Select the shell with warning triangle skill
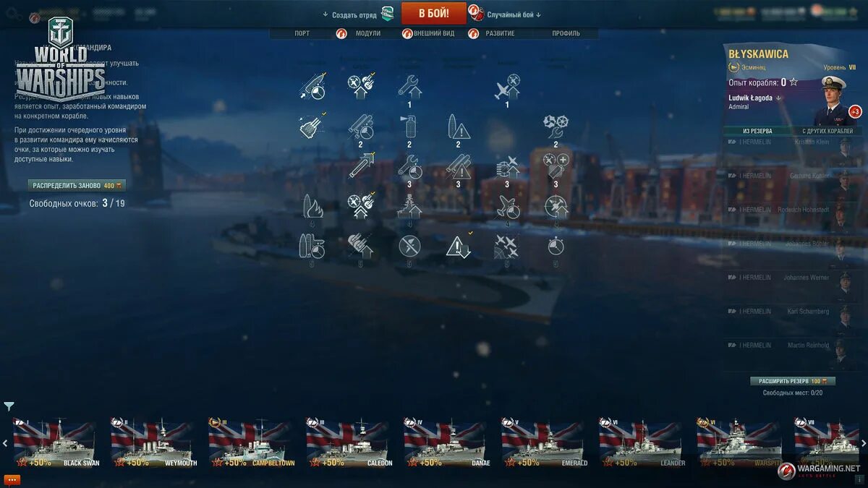 pos(458,127)
